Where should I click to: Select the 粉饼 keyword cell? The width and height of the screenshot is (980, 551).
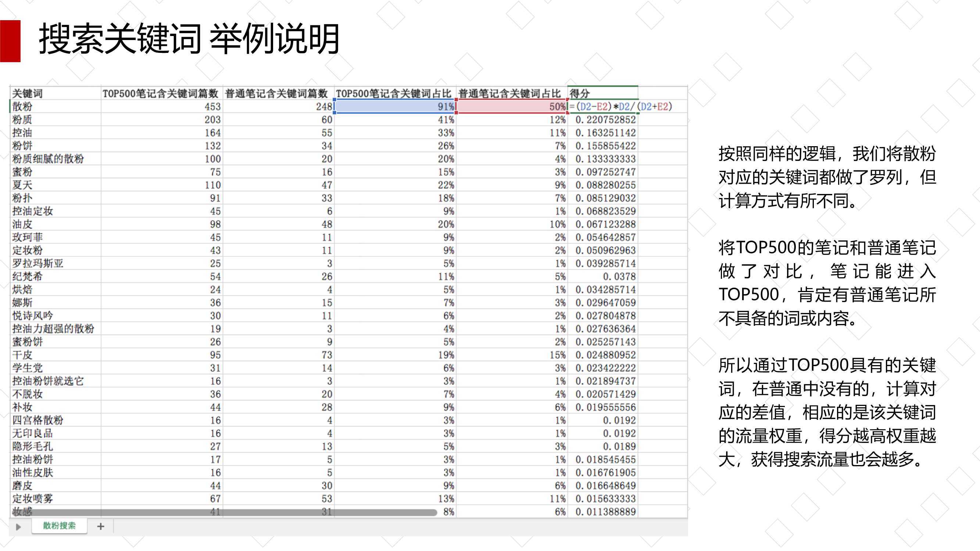click(x=55, y=145)
